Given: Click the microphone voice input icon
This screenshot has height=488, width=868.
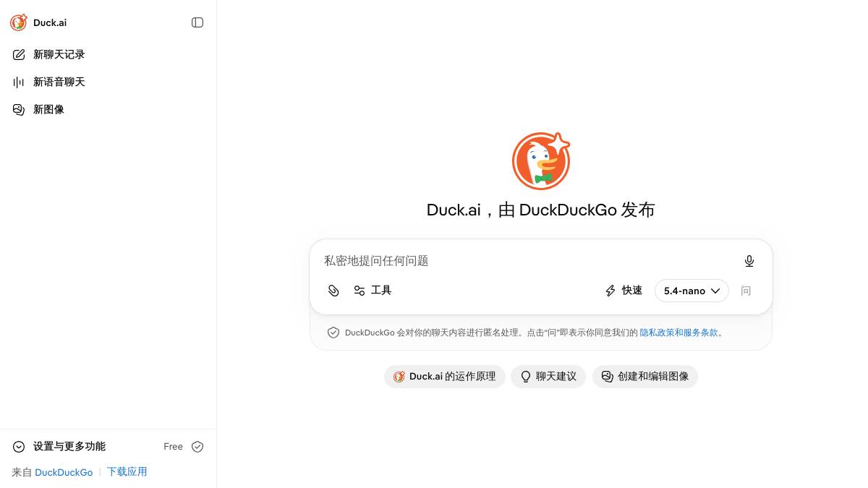Looking at the screenshot, I should click(x=749, y=261).
